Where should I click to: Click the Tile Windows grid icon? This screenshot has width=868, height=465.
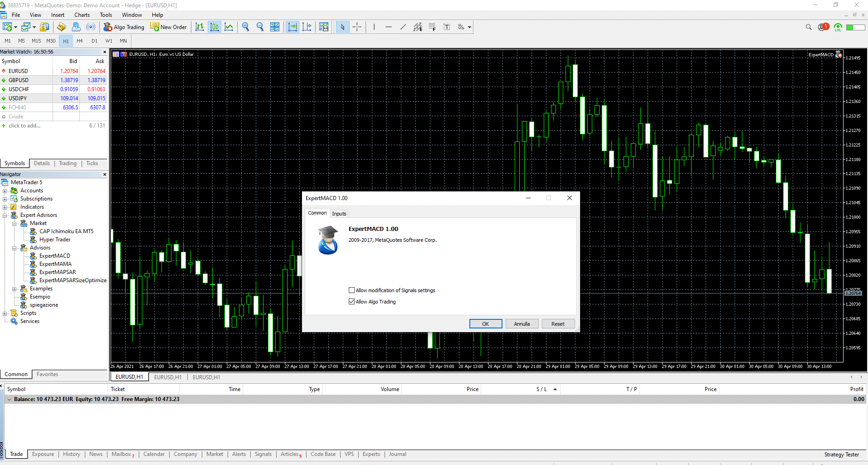[x=275, y=27]
